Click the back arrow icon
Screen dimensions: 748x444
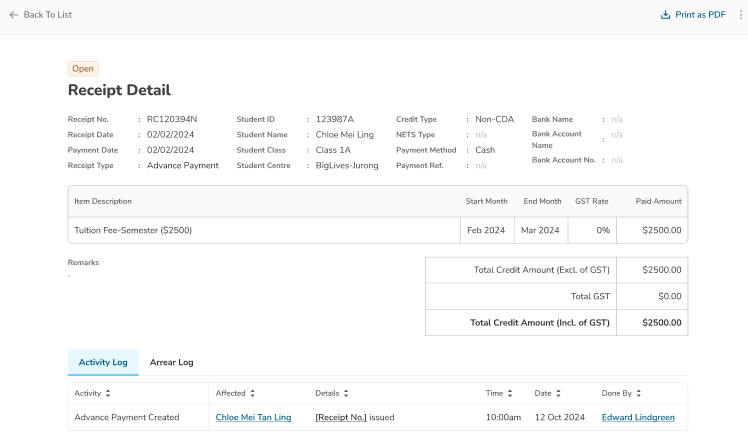[14, 15]
